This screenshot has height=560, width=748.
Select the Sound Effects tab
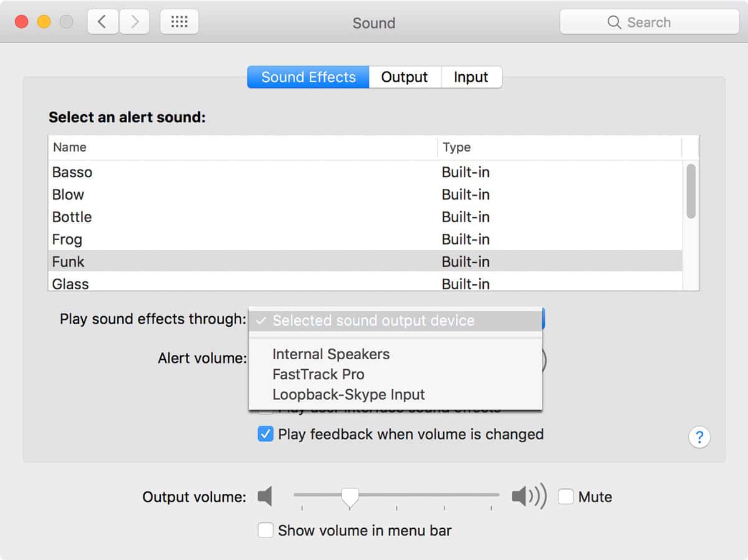point(308,77)
